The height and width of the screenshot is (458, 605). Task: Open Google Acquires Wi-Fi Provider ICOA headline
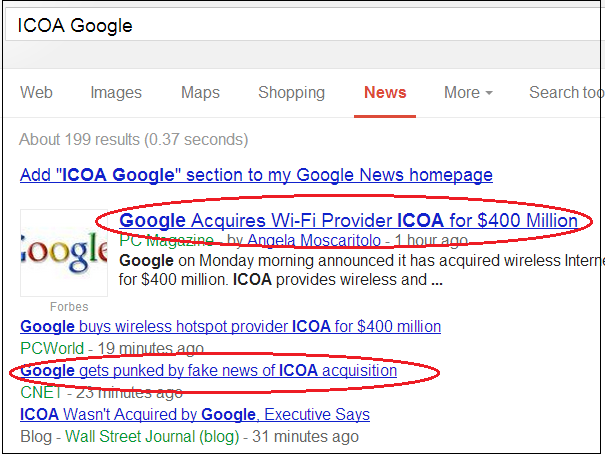[x=348, y=220]
